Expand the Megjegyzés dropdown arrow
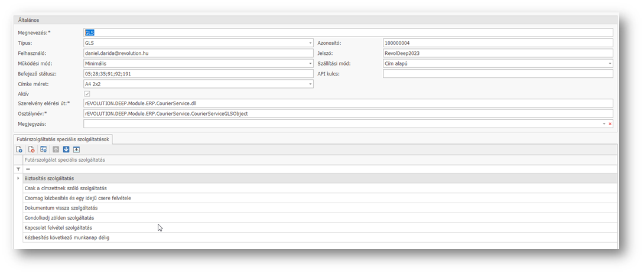 [604, 124]
